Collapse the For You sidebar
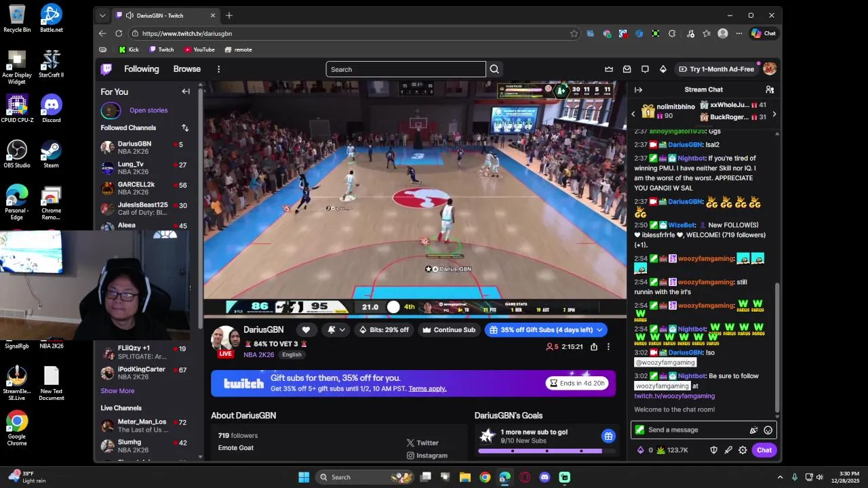868x488 pixels. coord(186,91)
